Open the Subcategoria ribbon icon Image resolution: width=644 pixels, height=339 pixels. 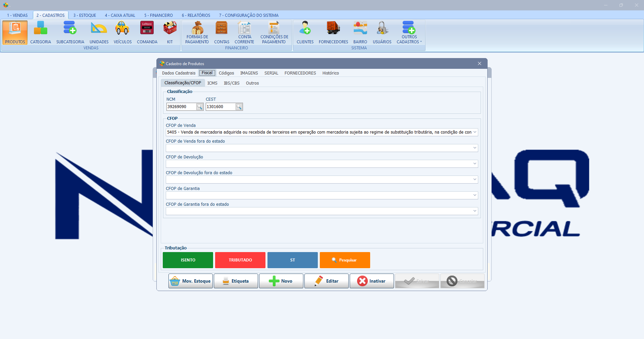[70, 33]
